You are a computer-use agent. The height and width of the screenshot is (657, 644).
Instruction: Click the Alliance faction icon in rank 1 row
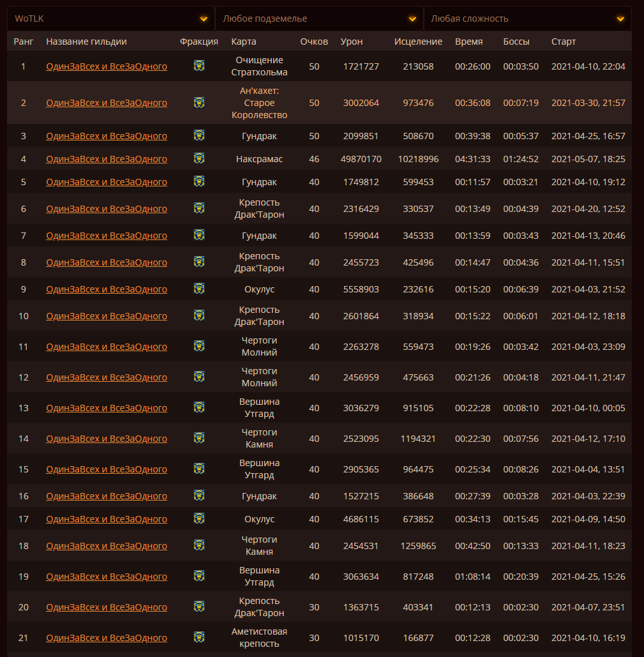(199, 66)
